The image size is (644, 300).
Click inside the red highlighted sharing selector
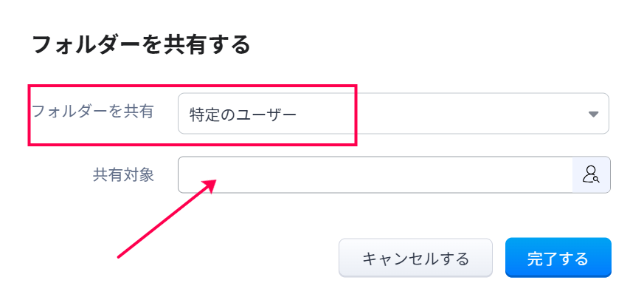tap(266, 115)
